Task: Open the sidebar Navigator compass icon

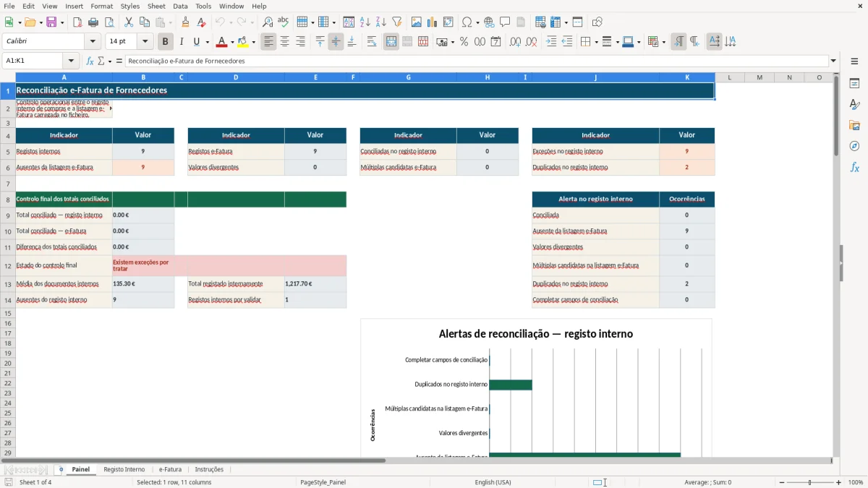Action: (854, 146)
